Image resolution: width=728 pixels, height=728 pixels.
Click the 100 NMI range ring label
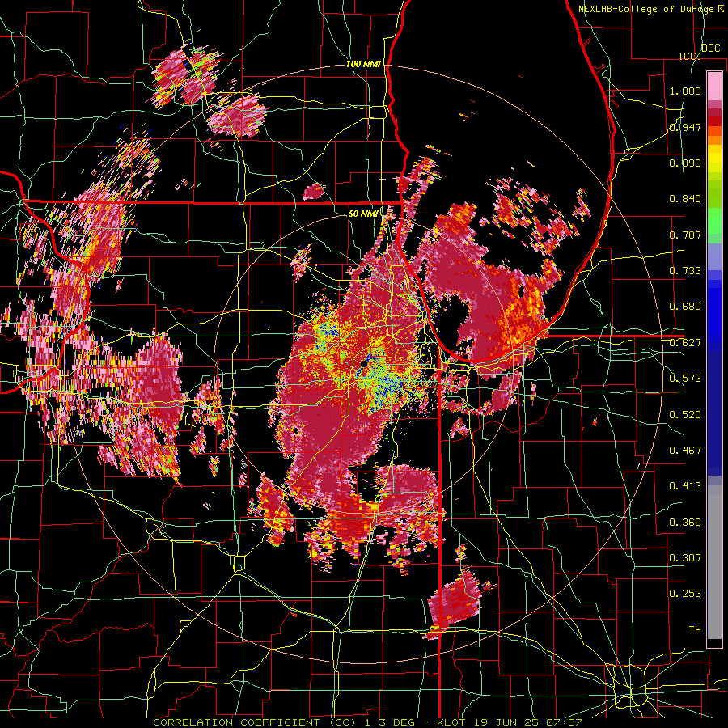(x=363, y=64)
